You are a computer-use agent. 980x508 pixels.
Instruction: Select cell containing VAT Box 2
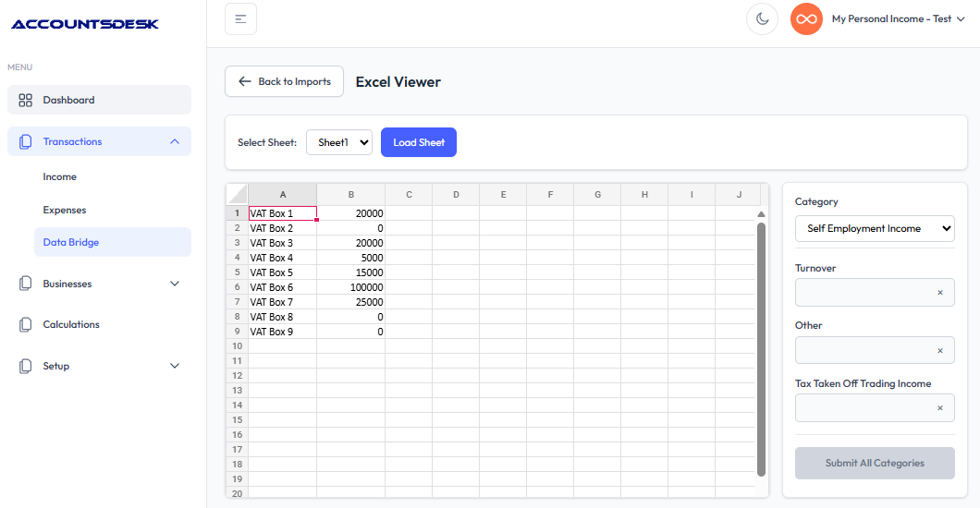click(x=283, y=228)
